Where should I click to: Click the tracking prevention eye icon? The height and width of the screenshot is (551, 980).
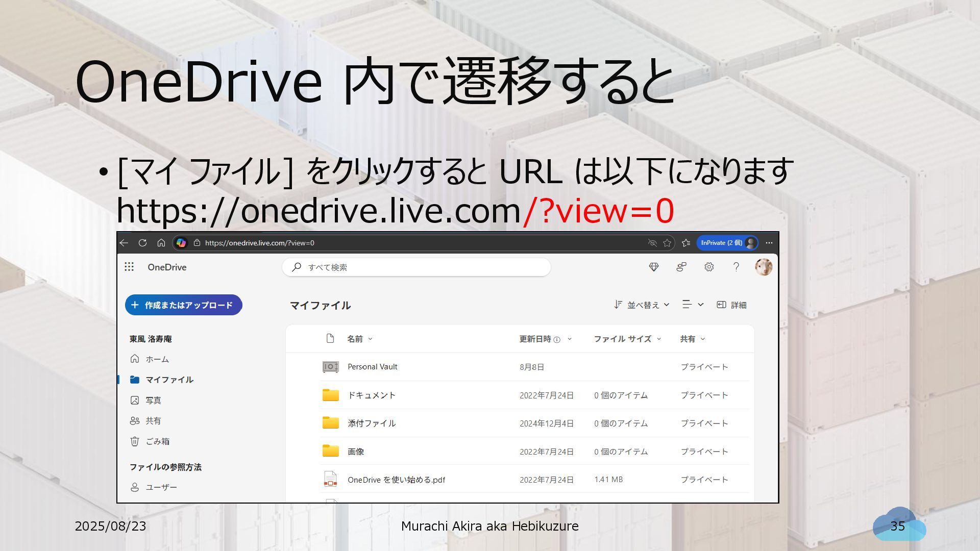point(652,243)
